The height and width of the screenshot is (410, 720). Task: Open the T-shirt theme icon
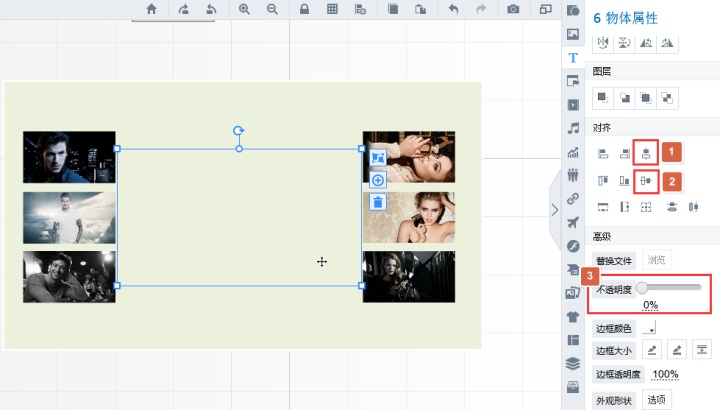(573, 317)
